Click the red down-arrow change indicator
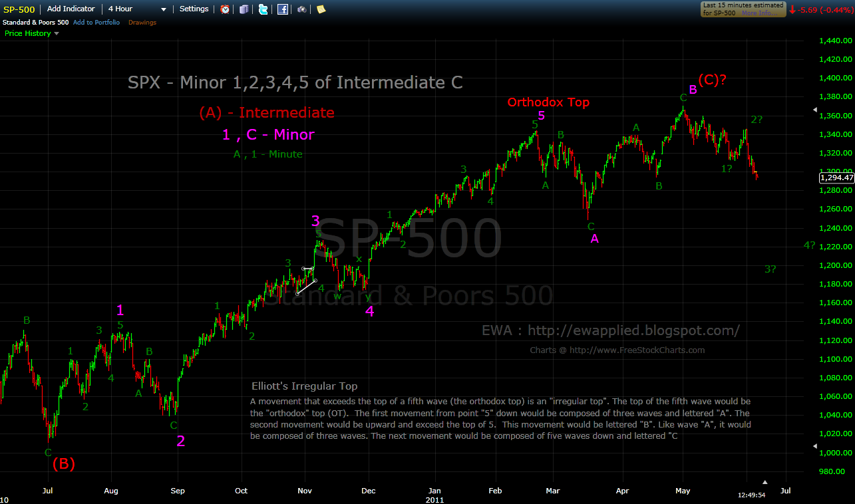 792,9
